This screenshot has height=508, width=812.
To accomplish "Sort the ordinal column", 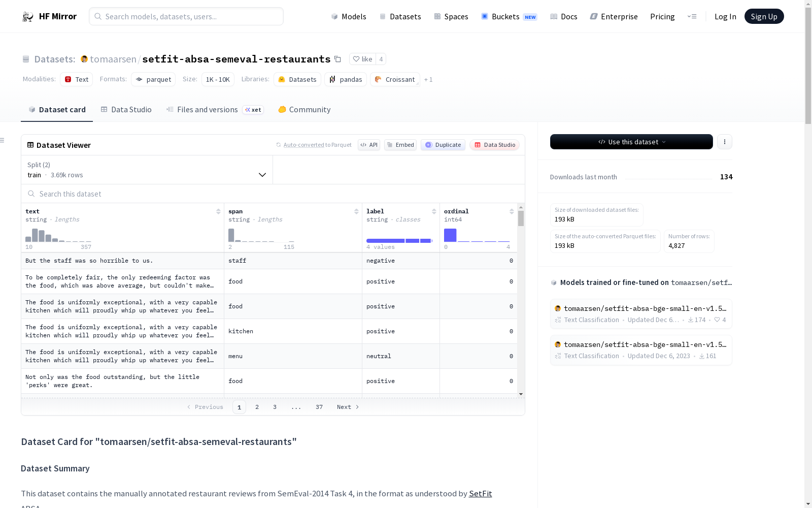I will tap(512, 211).
